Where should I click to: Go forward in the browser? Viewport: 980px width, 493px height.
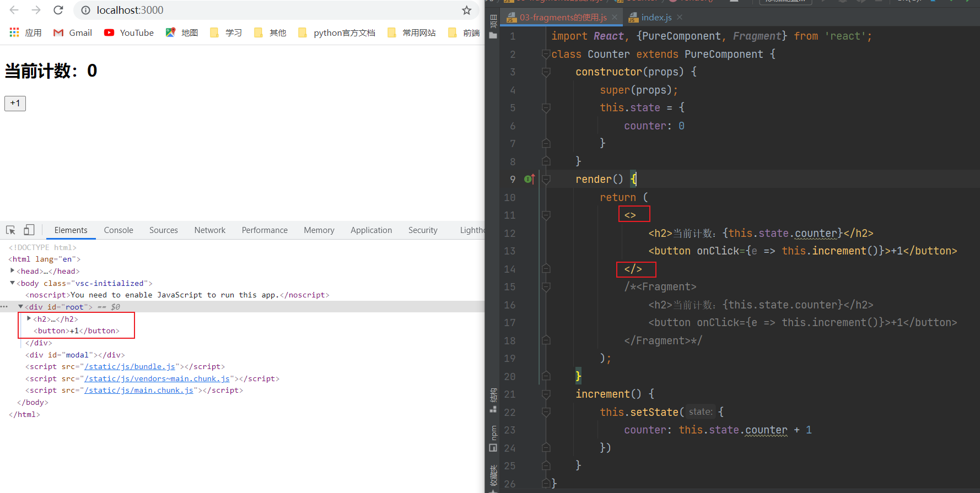pos(36,10)
